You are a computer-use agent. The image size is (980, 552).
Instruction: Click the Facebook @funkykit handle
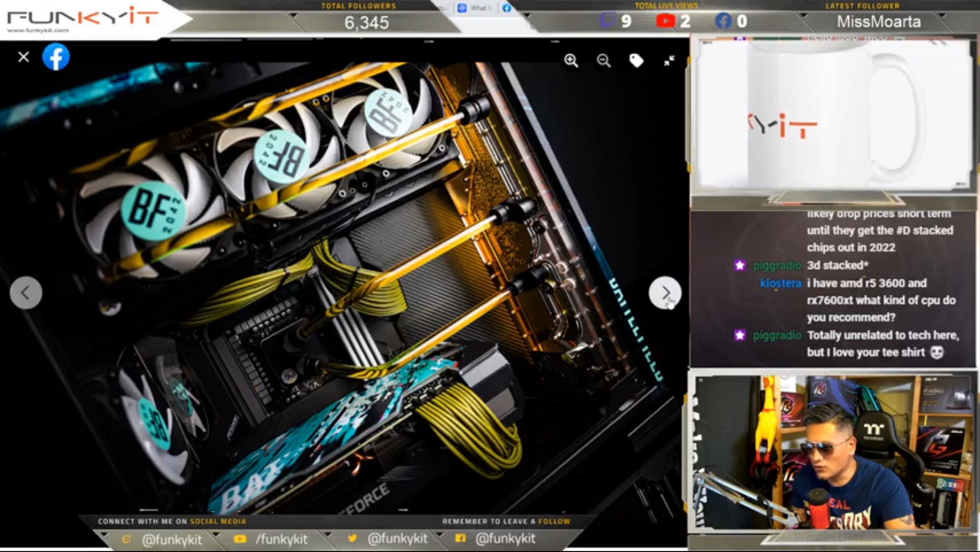505,539
